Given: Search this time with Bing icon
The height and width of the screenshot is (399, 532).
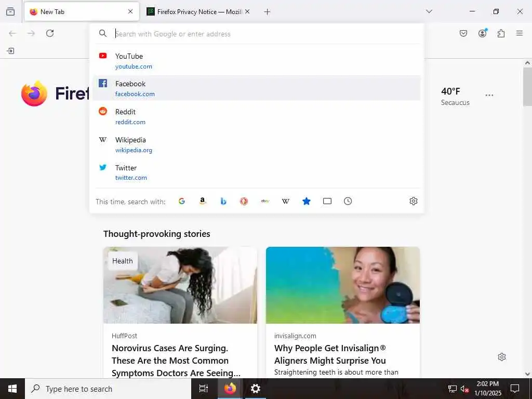Looking at the screenshot, I should pos(223,201).
